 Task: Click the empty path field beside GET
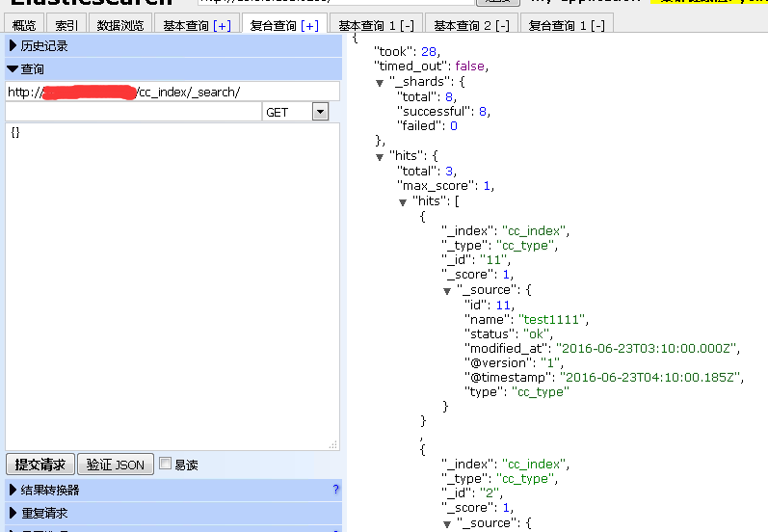pos(133,112)
